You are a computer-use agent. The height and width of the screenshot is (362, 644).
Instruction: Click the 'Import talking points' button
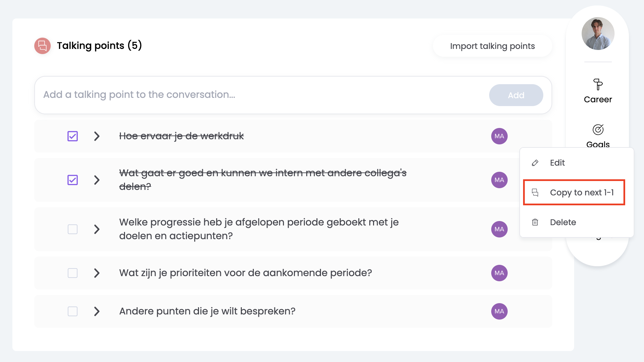pos(492,46)
